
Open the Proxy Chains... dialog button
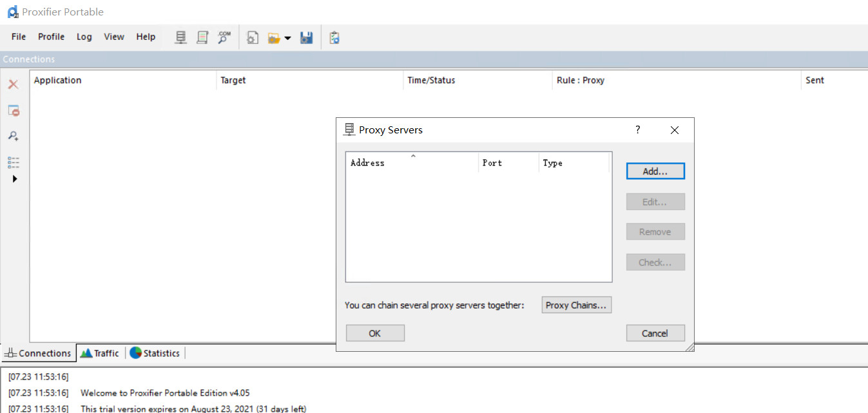click(576, 305)
